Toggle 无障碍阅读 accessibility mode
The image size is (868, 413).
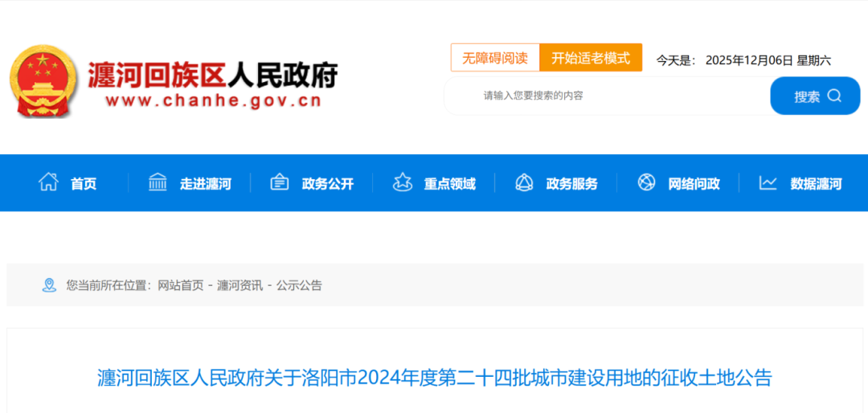click(494, 58)
